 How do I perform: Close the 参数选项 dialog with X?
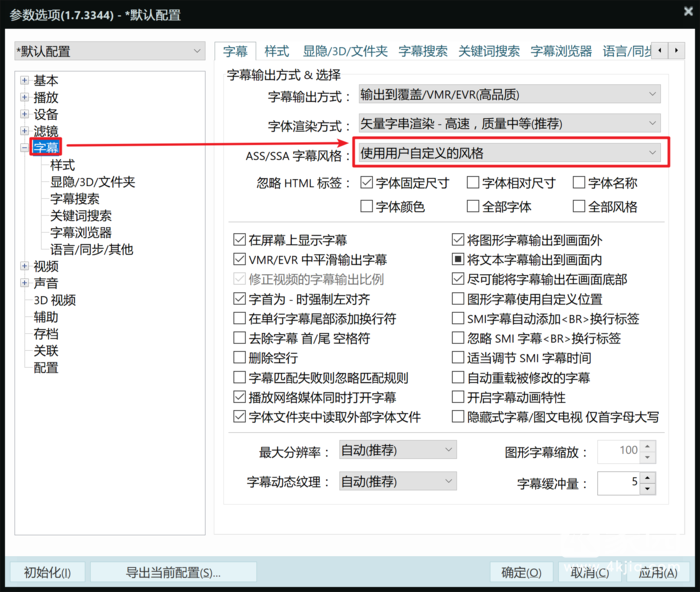679,15
